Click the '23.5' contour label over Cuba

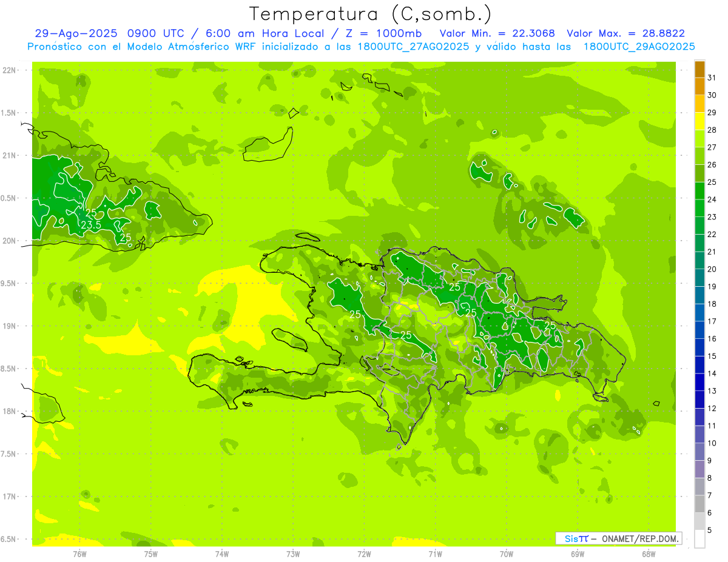click(x=91, y=225)
